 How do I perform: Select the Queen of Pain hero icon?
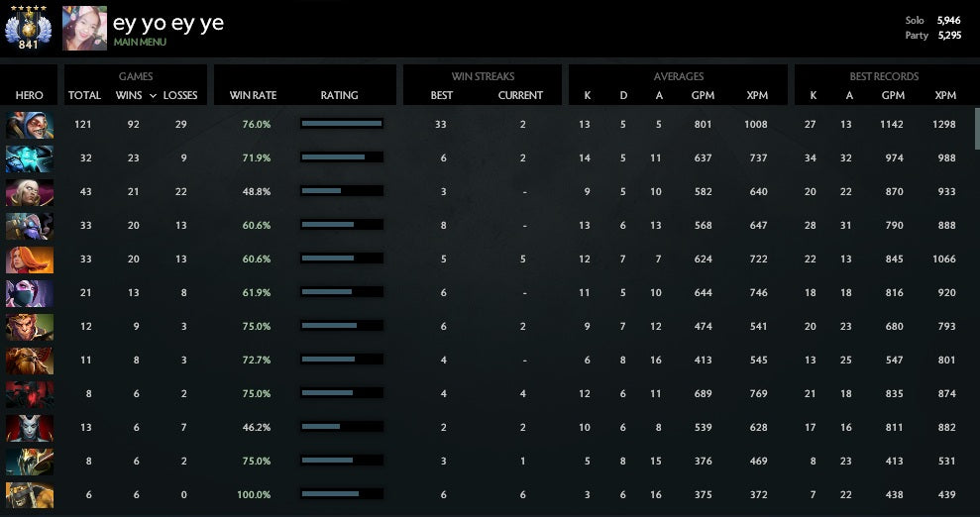coord(30,428)
